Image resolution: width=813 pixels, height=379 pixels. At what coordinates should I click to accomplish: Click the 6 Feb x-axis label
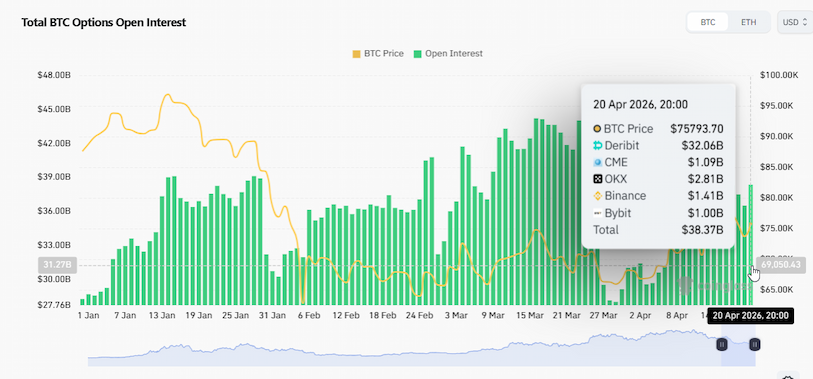(310, 315)
